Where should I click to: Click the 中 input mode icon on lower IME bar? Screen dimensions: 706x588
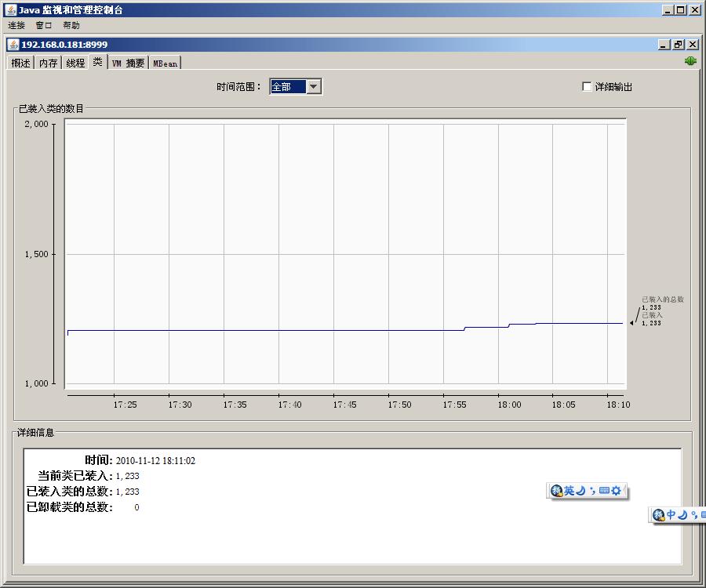pyautogui.click(x=671, y=514)
